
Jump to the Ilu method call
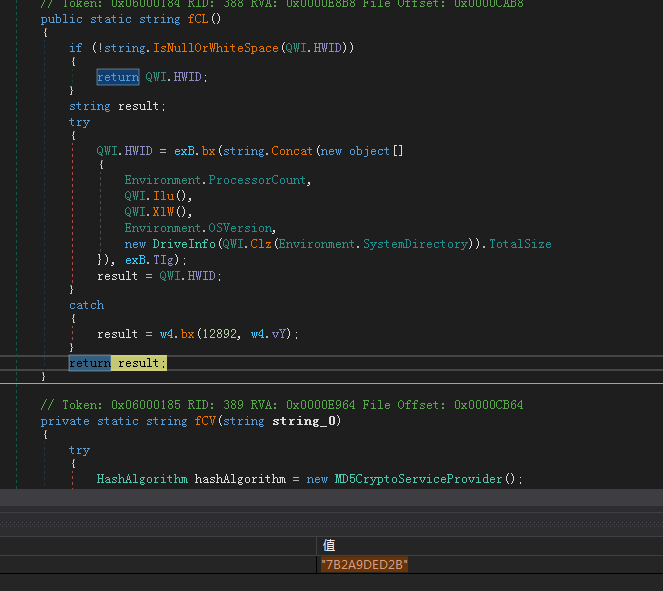click(x=164, y=196)
